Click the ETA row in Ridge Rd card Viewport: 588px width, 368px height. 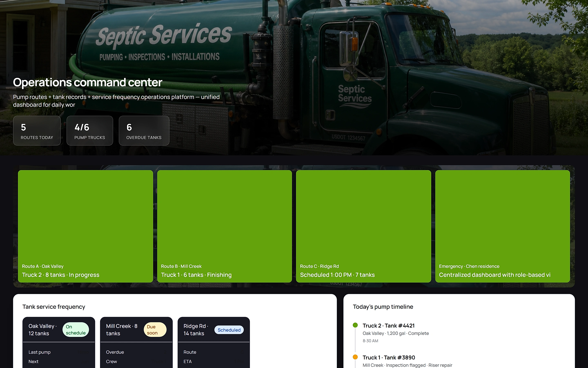(214, 361)
